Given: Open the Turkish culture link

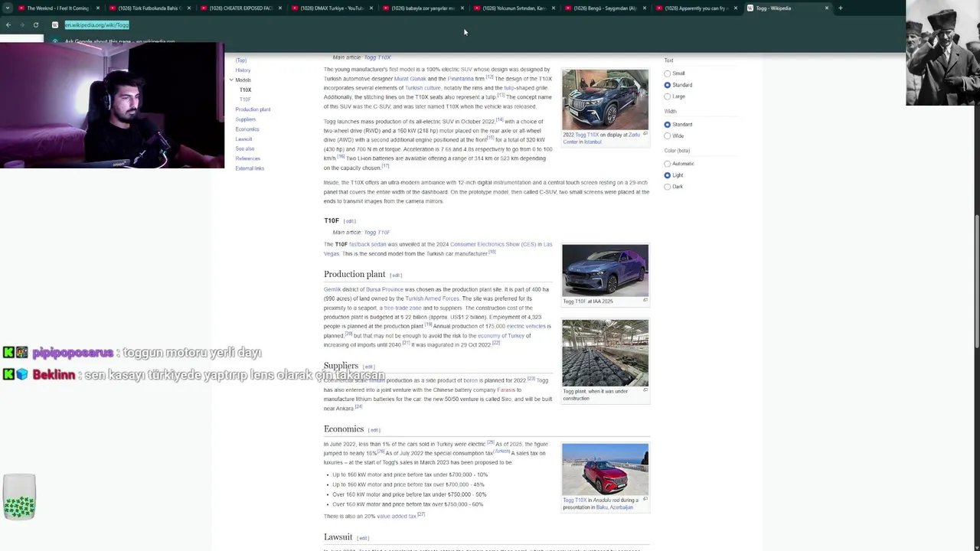Looking at the screenshot, I should click(x=423, y=88).
